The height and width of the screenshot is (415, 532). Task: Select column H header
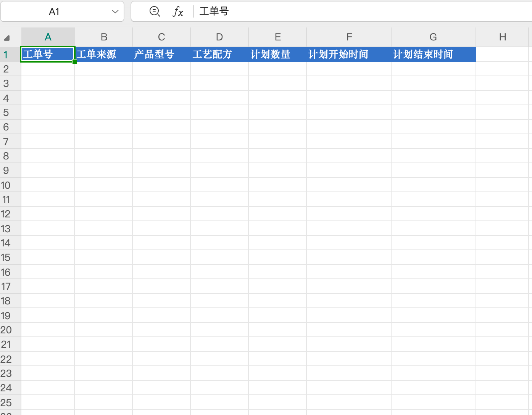(x=502, y=37)
